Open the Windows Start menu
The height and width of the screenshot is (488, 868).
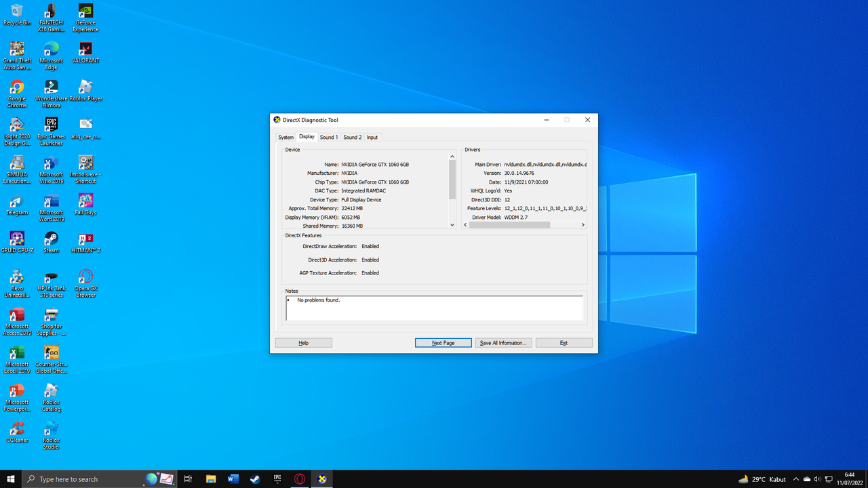tap(11, 479)
